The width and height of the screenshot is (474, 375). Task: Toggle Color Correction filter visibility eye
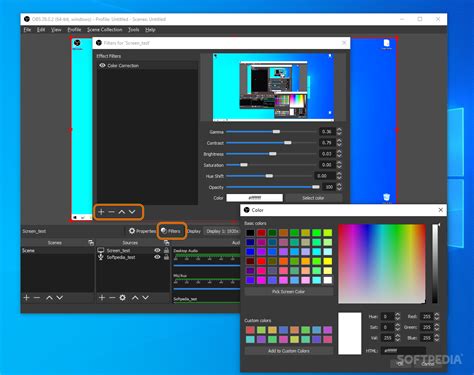103,65
